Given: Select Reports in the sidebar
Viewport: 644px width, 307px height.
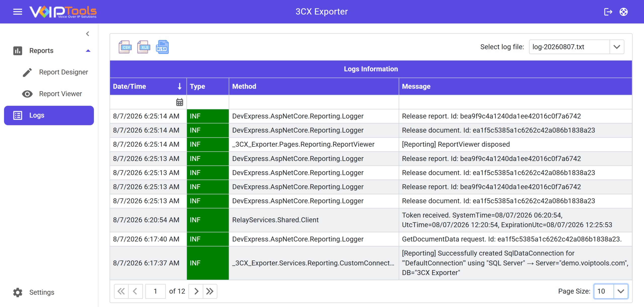Looking at the screenshot, I should 42,51.
